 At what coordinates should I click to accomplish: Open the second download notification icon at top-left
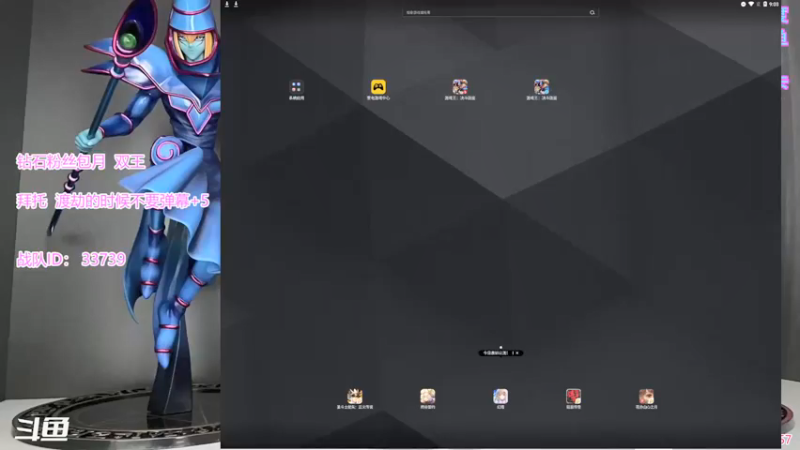[x=236, y=4]
